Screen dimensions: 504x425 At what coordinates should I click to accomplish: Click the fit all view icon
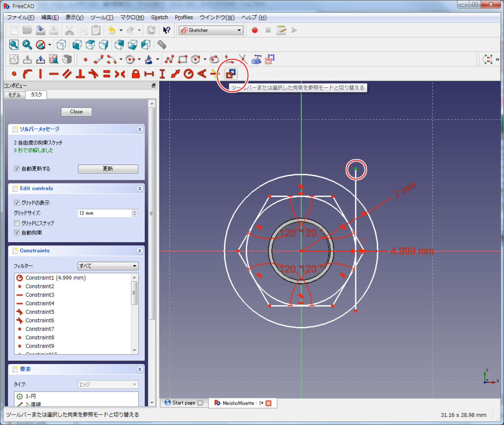click(x=14, y=45)
